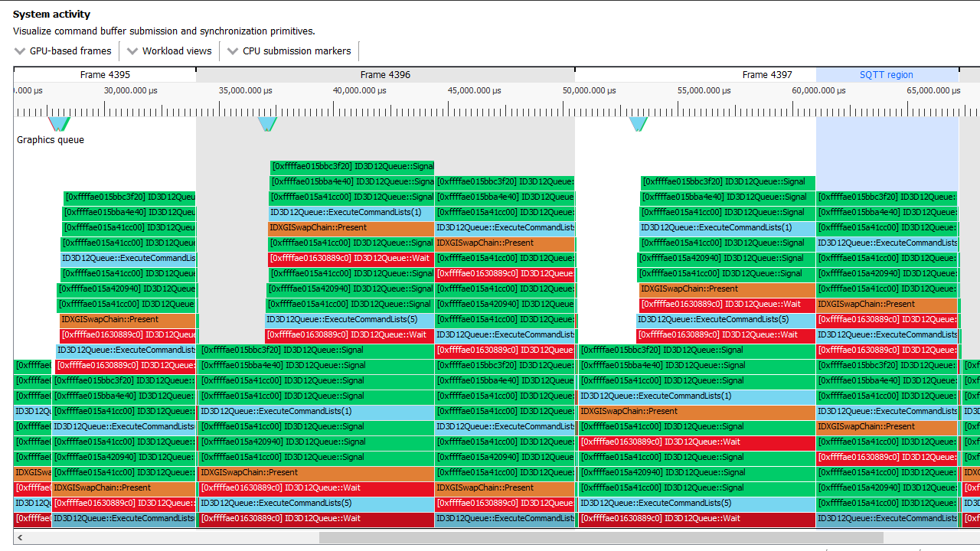Click the Frame 4397 header

tap(767, 75)
